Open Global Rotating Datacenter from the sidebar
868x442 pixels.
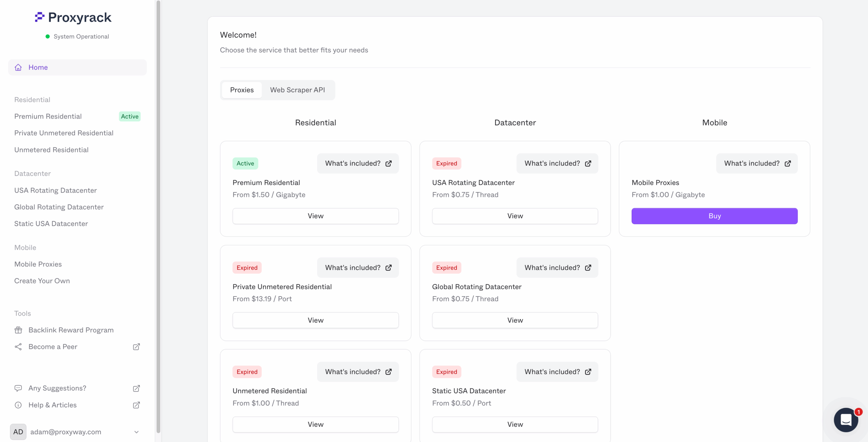(59, 207)
